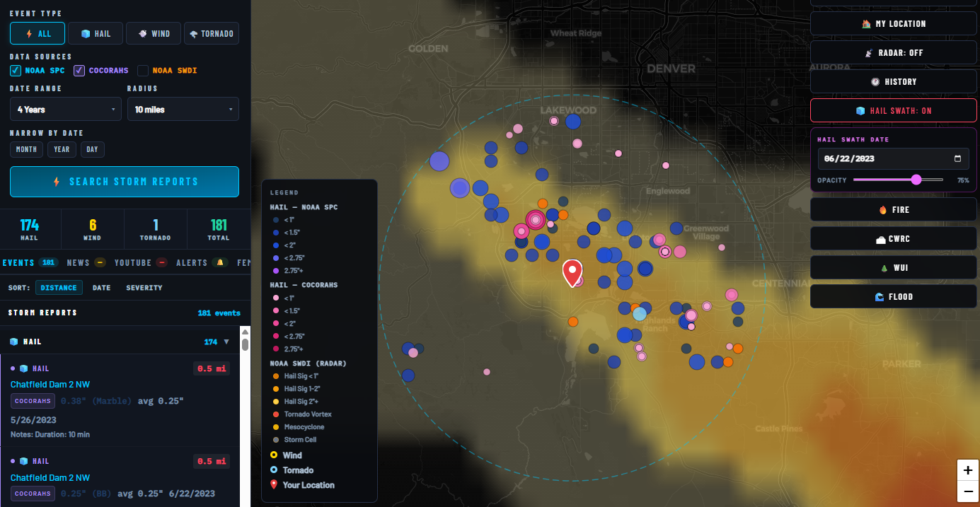This screenshot has height=507, width=980.
Task: Click COCORAHS badge on the 5/26/2023 report
Action: coord(33,401)
